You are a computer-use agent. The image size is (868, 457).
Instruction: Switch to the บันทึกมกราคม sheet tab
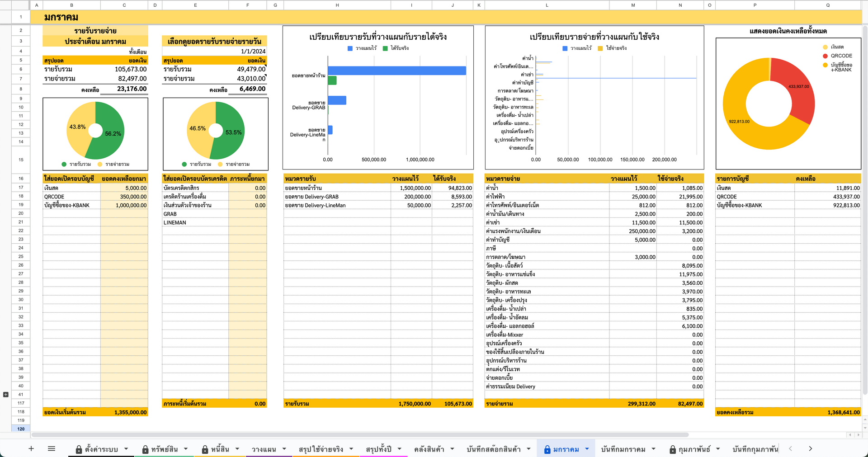click(x=623, y=449)
